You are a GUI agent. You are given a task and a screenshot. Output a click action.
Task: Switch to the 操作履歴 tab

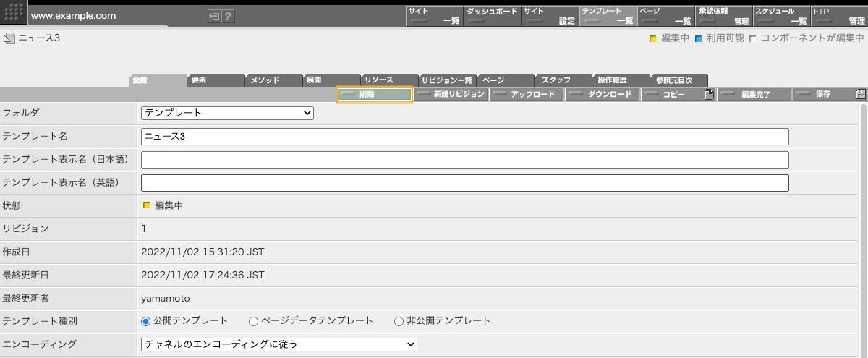621,80
